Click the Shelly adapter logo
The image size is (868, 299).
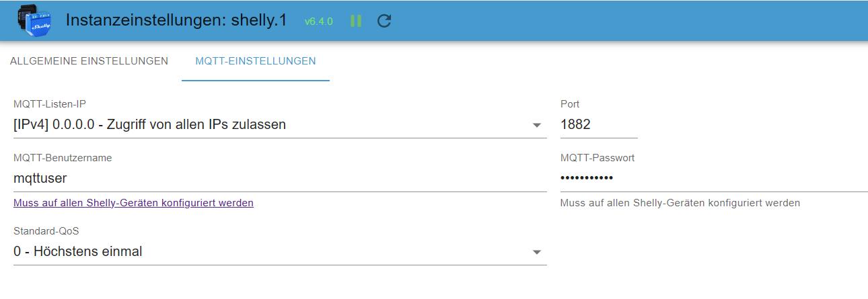click(34, 20)
